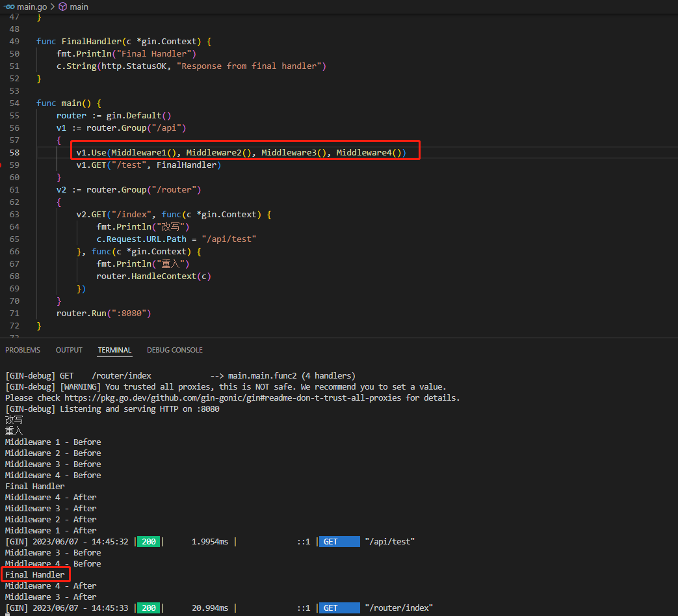
Task: Click the 1.9954ms latency value
Action: coord(210,542)
